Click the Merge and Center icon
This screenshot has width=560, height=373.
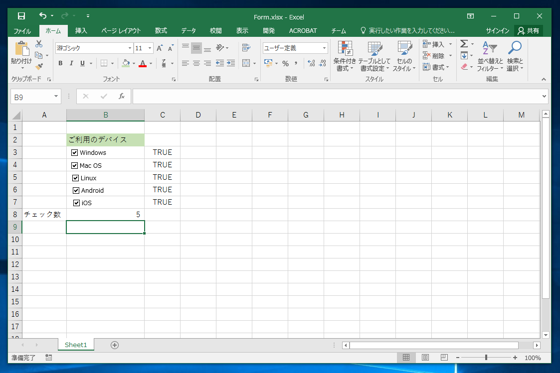pyautogui.click(x=246, y=63)
